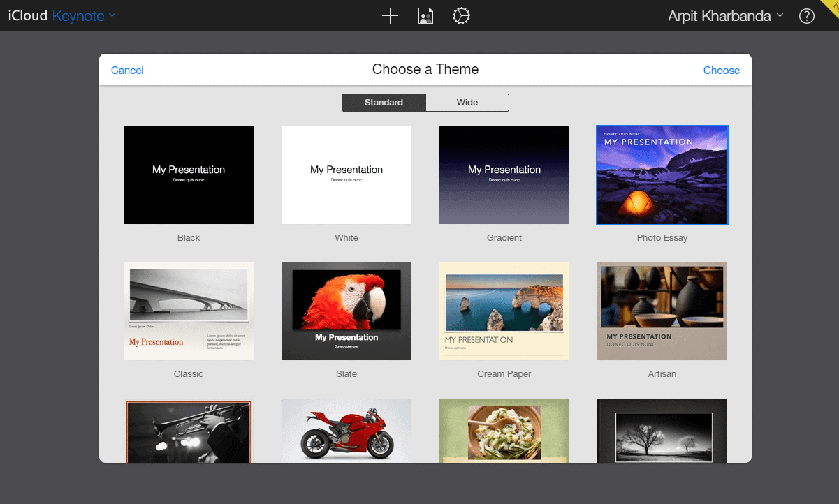
Task: Open the Help question mark icon
Action: [x=807, y=15]
